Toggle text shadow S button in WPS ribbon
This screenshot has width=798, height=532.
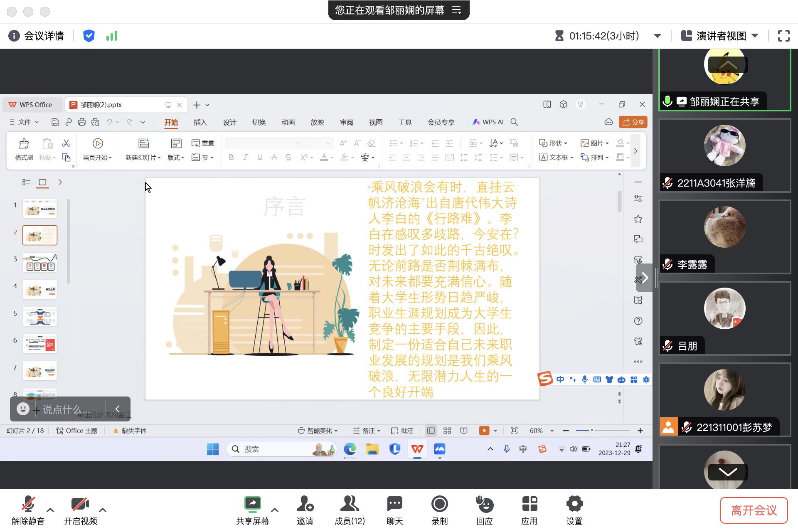pyautogui.click(x=288, y=158)
